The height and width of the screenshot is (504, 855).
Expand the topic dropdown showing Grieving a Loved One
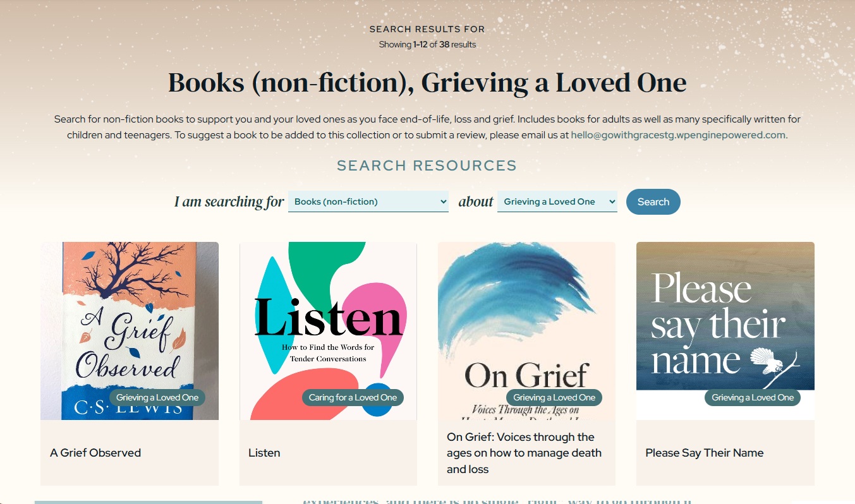[x=557, y=201]
